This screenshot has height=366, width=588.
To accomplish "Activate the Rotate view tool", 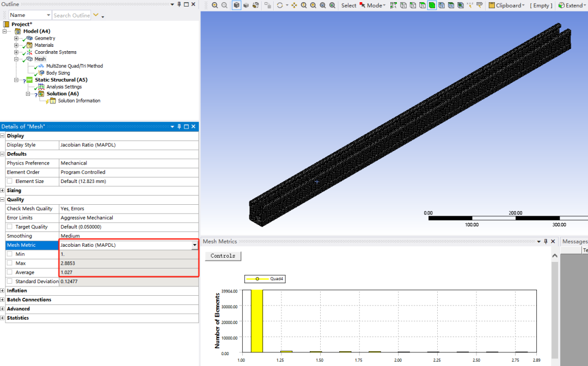I will coord(280,5).
